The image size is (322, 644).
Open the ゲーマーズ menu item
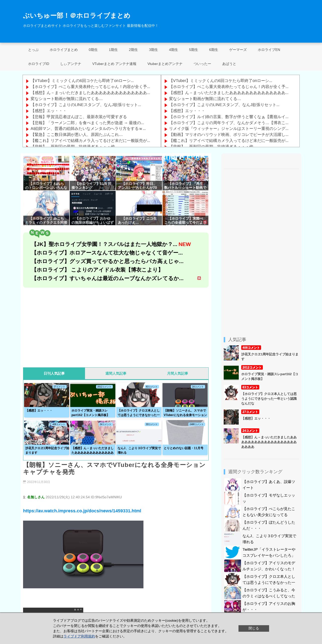coord(238,50)
